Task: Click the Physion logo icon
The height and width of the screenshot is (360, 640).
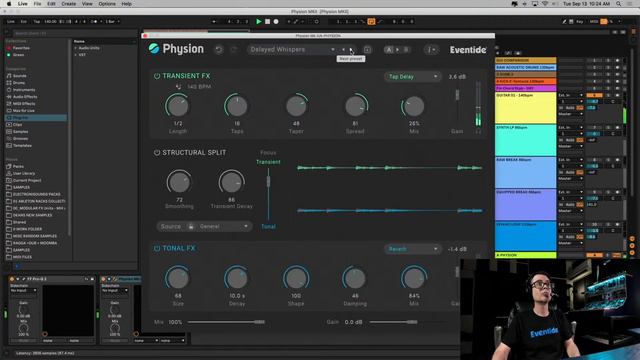Action: click(154, 49)
